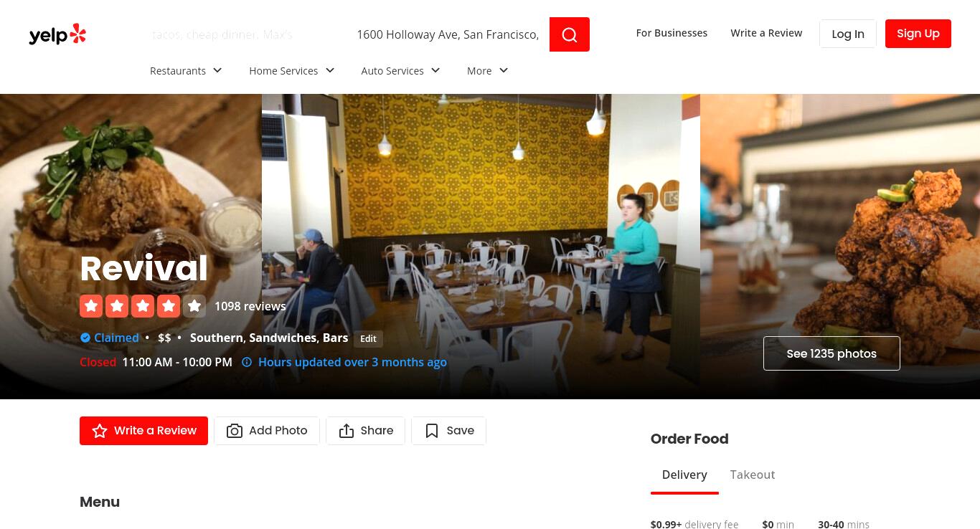The image size is (980, 529).
Task: Switch to the Takeout tab
Action: [753, 475]
